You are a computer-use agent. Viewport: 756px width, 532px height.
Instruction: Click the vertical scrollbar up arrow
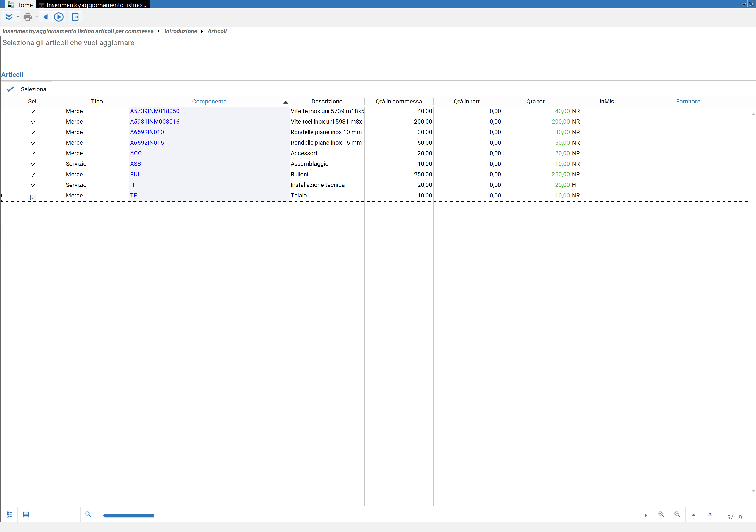click(x=753, y=114)
